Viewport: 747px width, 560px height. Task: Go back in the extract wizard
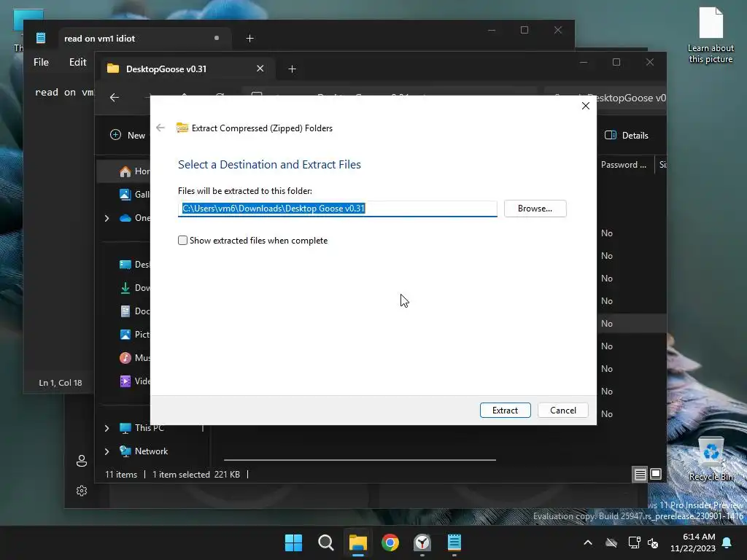(160, 128)
